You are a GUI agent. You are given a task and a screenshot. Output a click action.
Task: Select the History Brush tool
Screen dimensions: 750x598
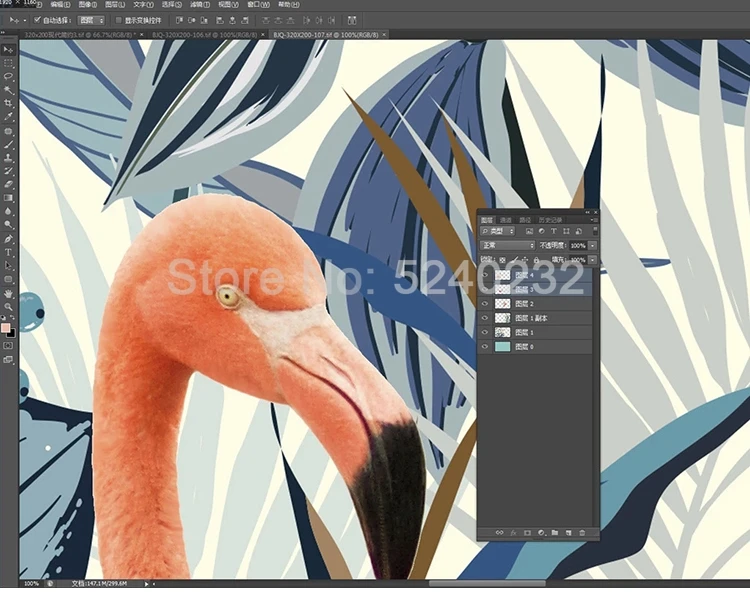click(8, 171)
